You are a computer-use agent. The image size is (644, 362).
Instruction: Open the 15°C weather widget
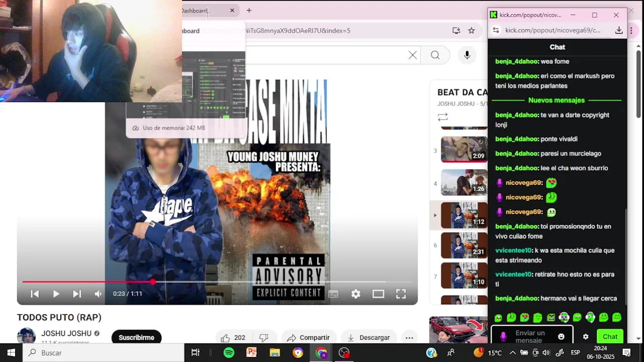pos(488,352)
